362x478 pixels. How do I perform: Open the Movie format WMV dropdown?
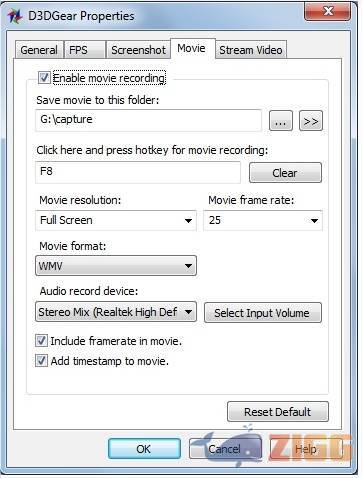(x=116, y=266)
